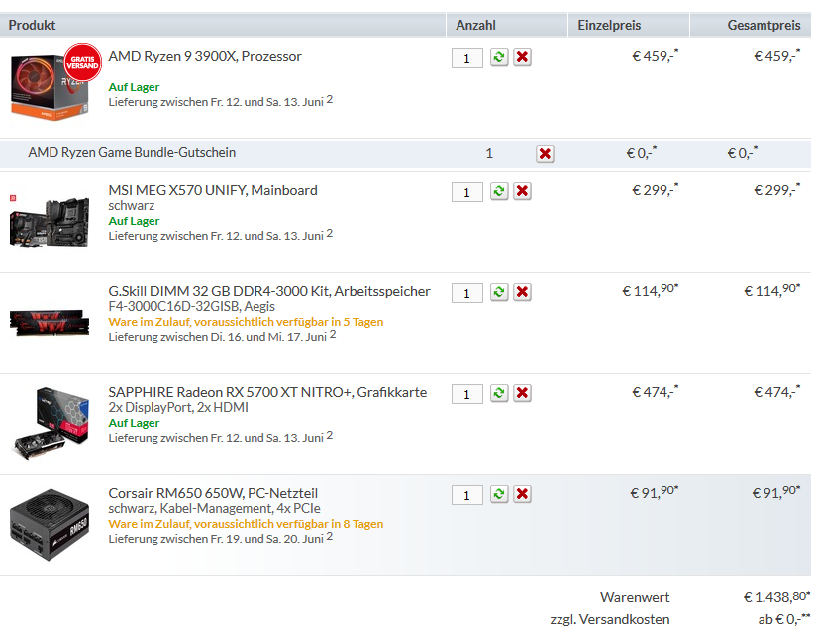This screenshot has width=816, height=632.
Task: Refresh quantity for Corsair RM650 power supply
Action: pyautogui.click(x=498, y=494)
